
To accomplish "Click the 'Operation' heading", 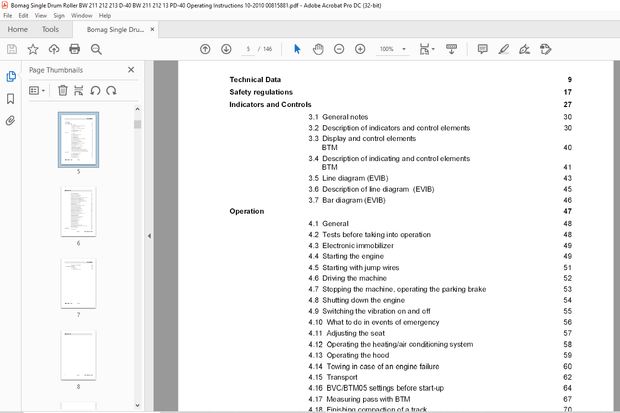I will point(247,211).
